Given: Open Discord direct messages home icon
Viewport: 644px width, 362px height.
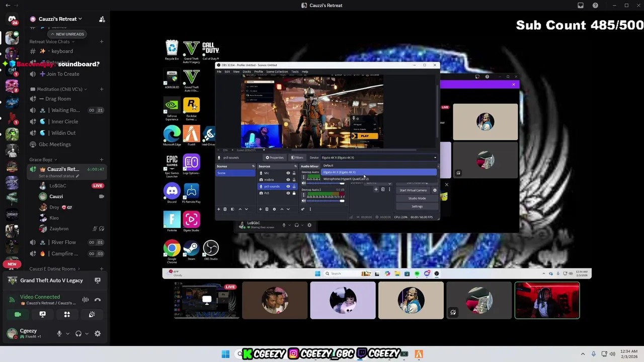Looking at the screenshot, I should 12,19.
